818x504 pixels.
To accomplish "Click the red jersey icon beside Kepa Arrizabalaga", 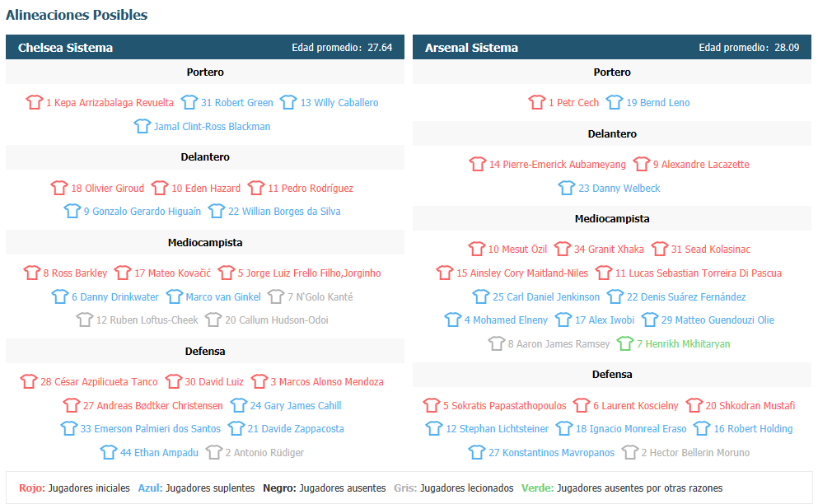I will pyautogui.click(x=34, y=103).
